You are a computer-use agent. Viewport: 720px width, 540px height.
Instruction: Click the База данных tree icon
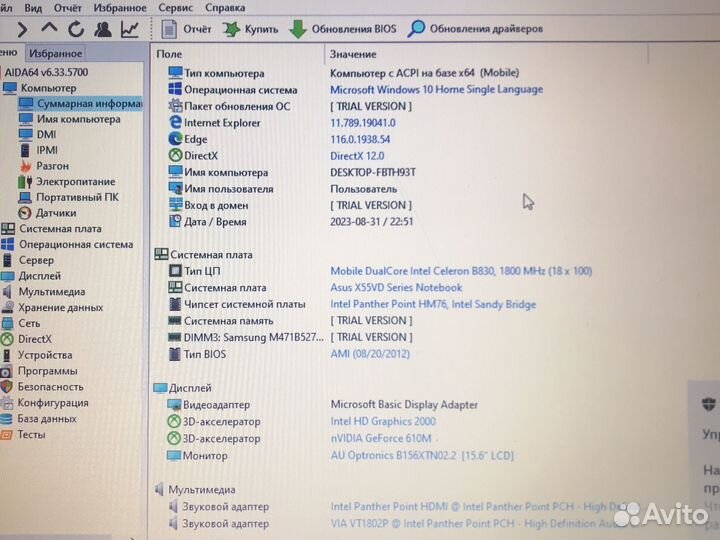tap(6, 419)
